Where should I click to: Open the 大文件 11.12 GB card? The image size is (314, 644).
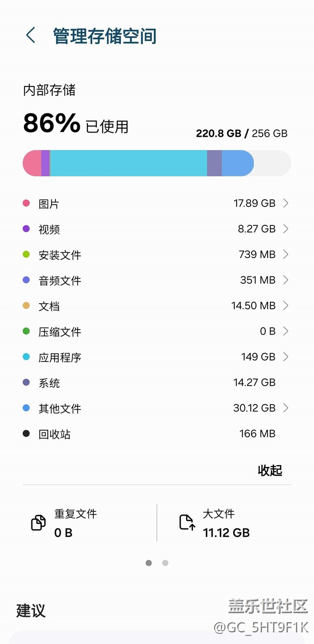click(x=226, y=523)
